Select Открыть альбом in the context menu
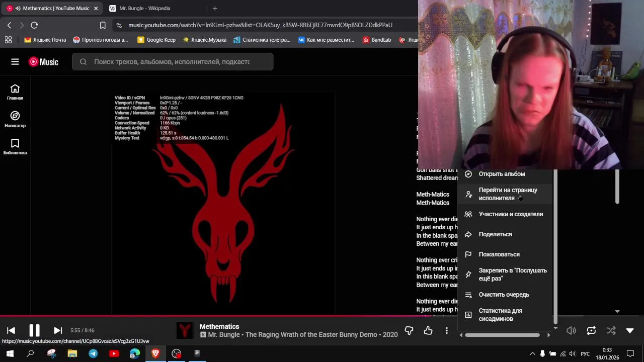This screenshot has height=362, width=644. (506, 174)
